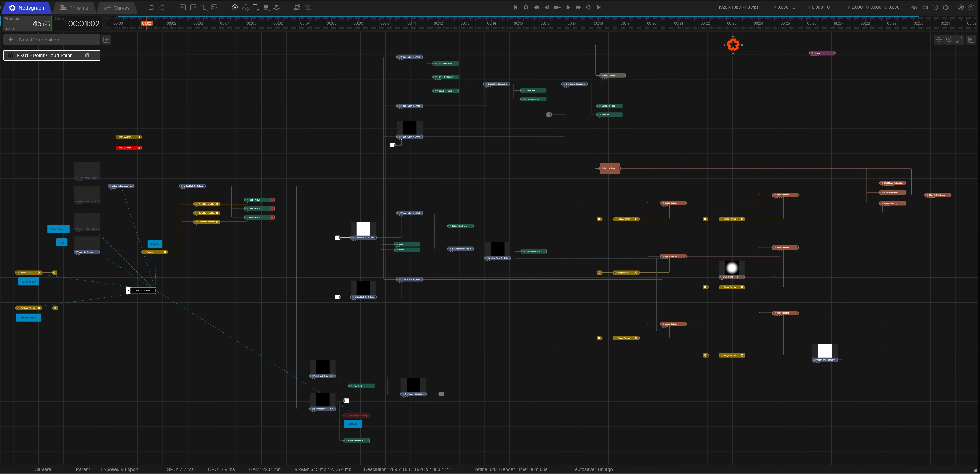Click the Motion Datamosh node

click(446, 77)
